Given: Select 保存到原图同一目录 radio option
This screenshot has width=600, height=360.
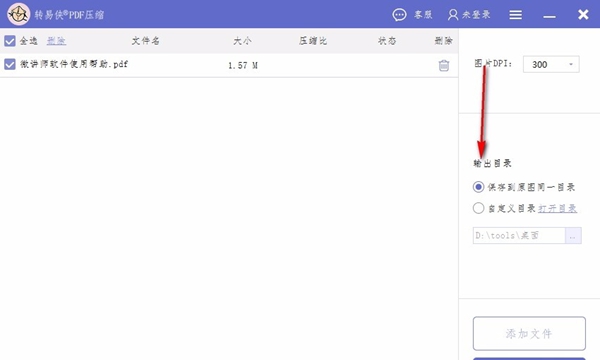Looking at the screenshot, I should click(478, 187).
